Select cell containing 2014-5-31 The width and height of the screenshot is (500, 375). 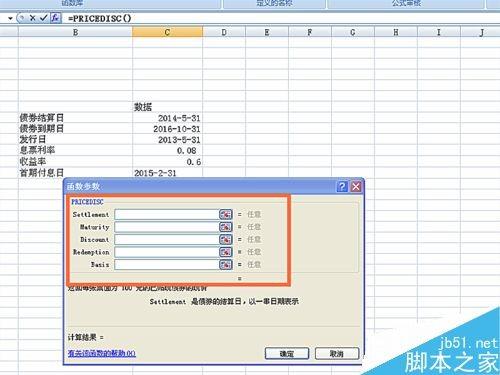(x=167, y=118)
